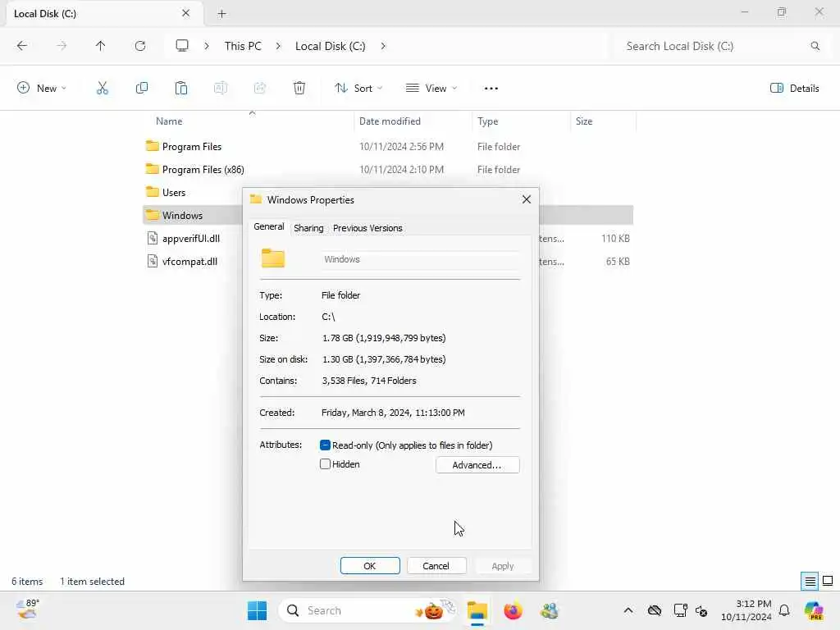The height and width of the screenshot is (630, 840).
Task: Switch to the details list view icon
Action: point(810,581)
